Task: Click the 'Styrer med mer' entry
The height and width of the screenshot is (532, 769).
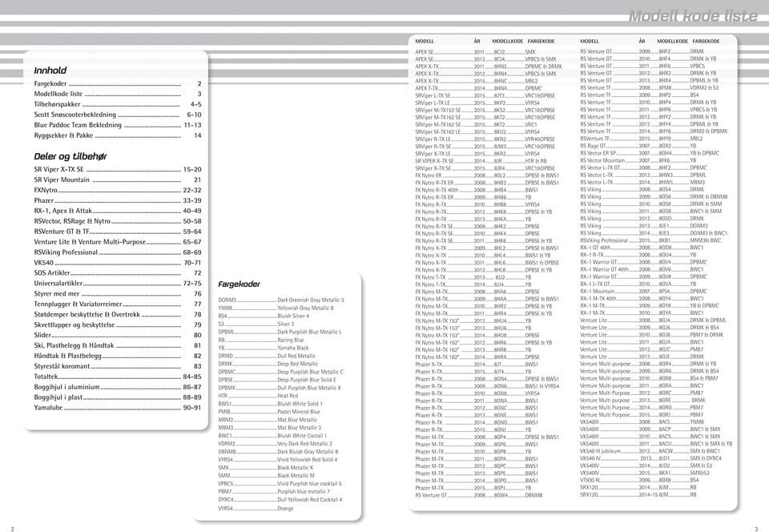Action: coord(118,294)
